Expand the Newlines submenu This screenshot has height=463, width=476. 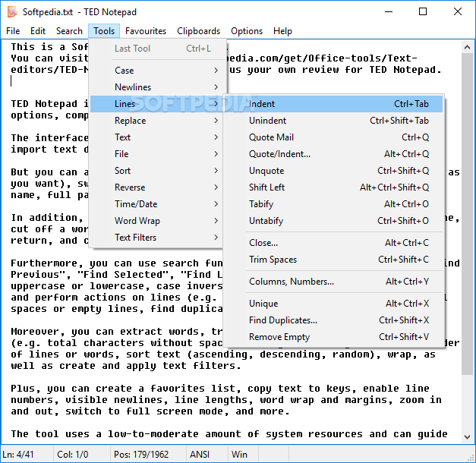click(x=158, y=87)
